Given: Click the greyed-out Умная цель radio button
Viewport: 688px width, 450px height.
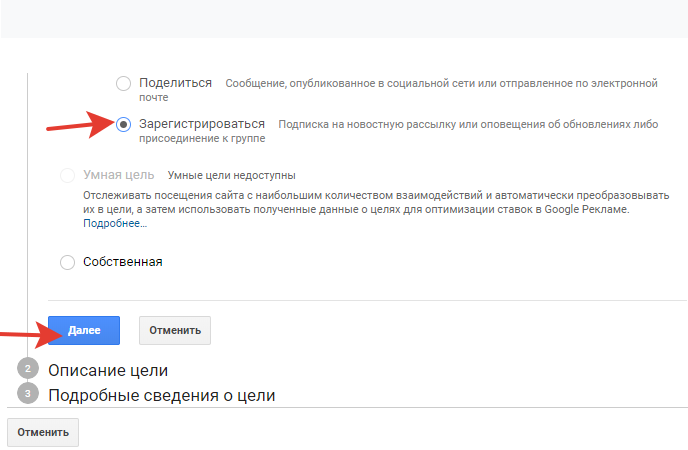Looking at the screenshot, I should [68, 175].
